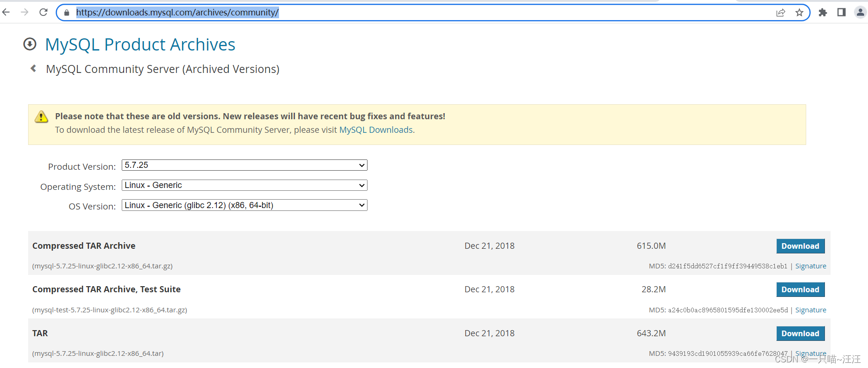Click the file size 615.0M
The width and height of the screenshot is (868, 368).
651,246
